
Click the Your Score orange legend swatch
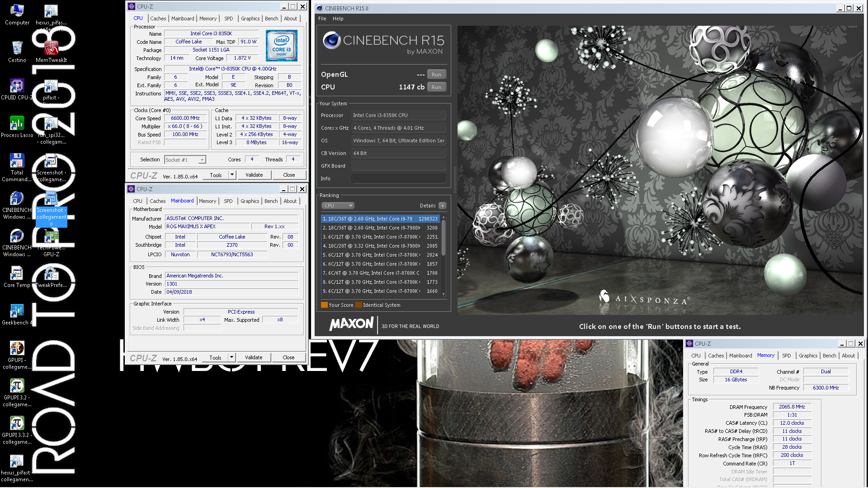[x=324, y=305]
